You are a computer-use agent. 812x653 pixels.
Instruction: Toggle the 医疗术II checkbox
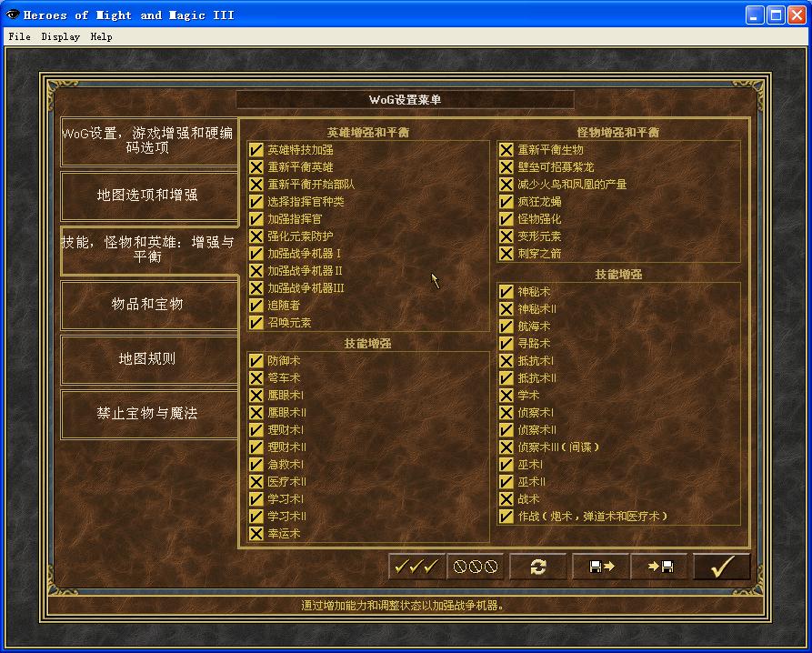tap(256, 482)
